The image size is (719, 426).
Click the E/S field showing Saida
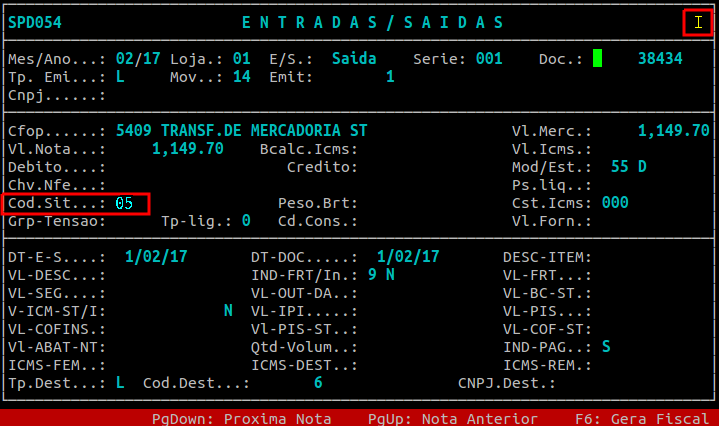(x=354, y=59)
